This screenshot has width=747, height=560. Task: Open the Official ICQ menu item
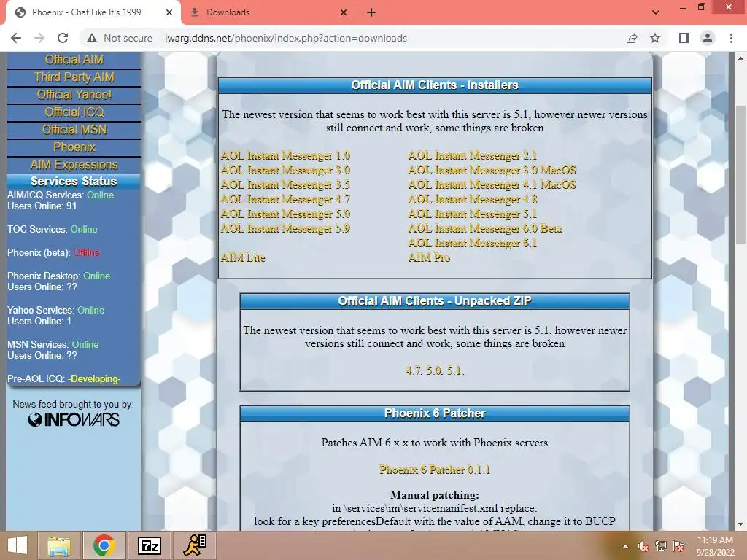point(74,112)
